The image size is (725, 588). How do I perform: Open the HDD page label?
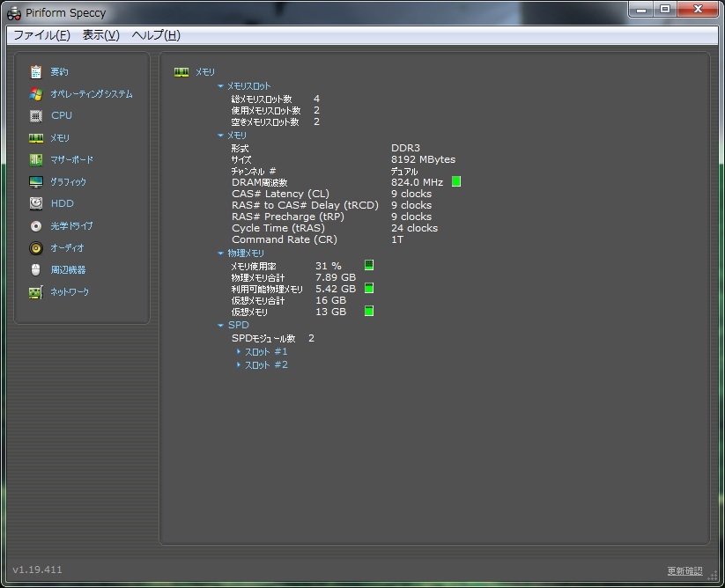click(63, 203)
